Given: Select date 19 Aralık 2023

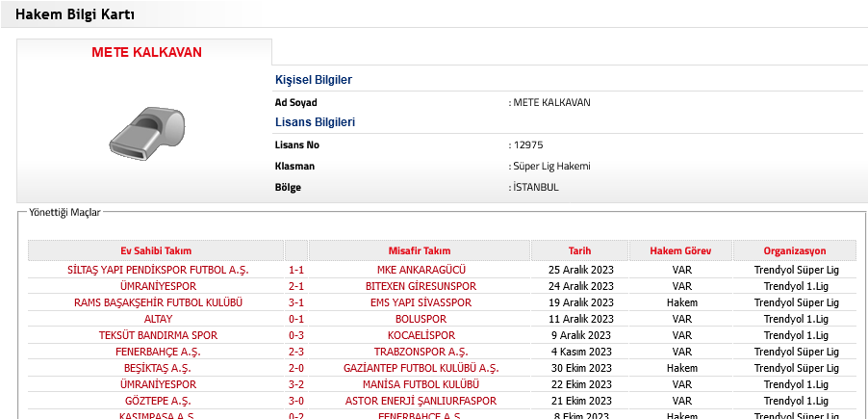Looking at the screenshot, I should (x=580, y=303).
